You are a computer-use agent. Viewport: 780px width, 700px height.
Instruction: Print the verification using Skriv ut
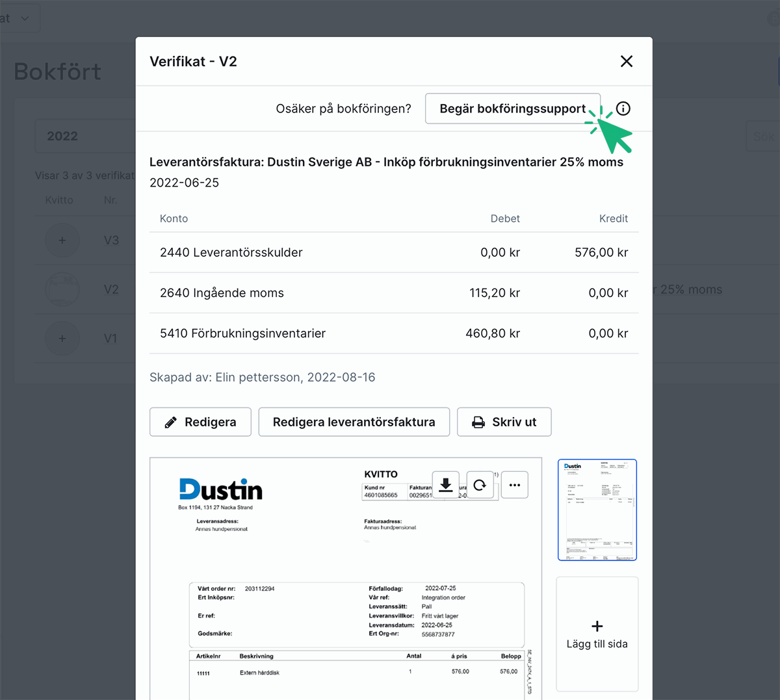tap(504, 422)
